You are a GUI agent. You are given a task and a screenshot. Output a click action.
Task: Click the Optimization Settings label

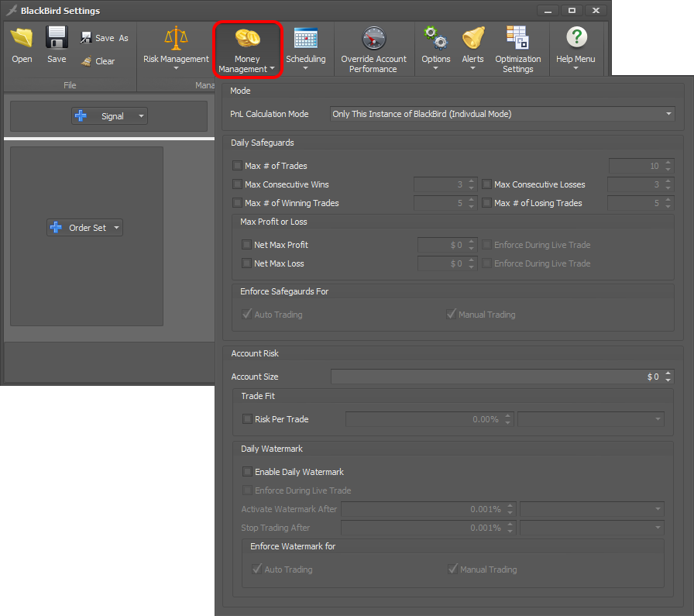tap(518, 64)
